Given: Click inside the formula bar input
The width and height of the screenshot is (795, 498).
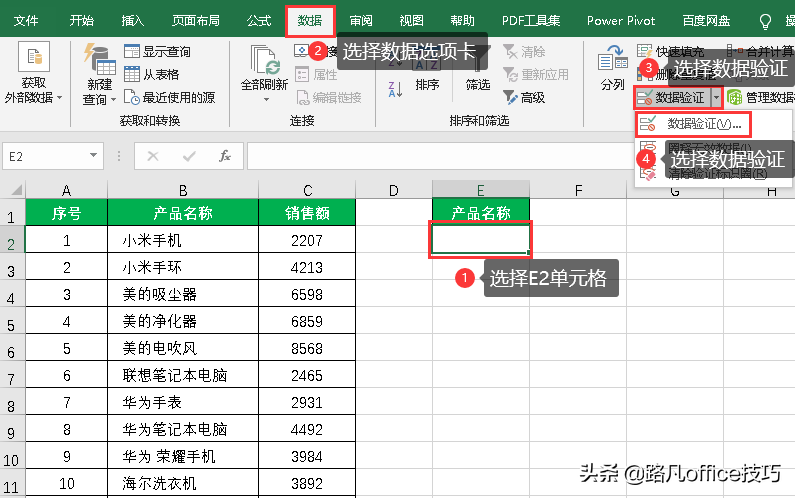Looking at the screenshot, I should pyautogui.click(x=439, y=156).
